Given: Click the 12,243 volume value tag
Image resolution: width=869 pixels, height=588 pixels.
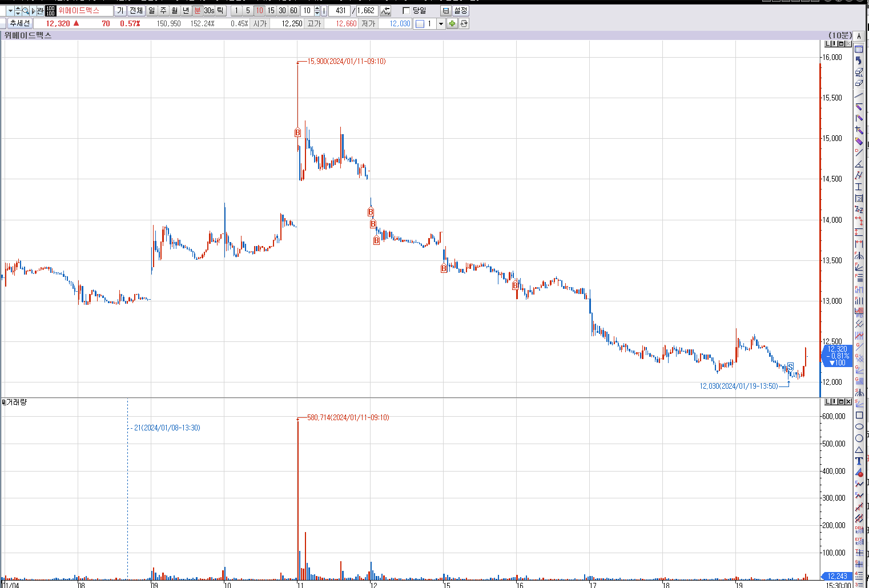Looking at the screenshot, I should pos(837,576).
